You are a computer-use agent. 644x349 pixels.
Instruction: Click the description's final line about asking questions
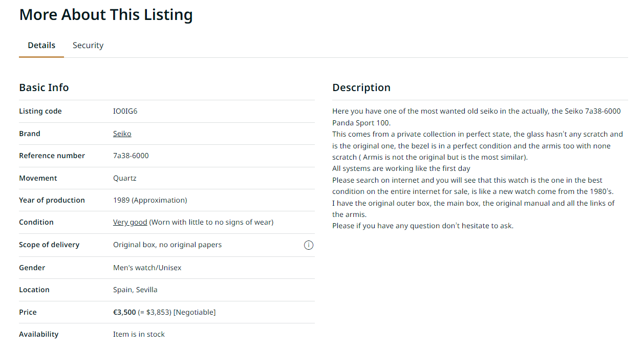pos(423,226)
